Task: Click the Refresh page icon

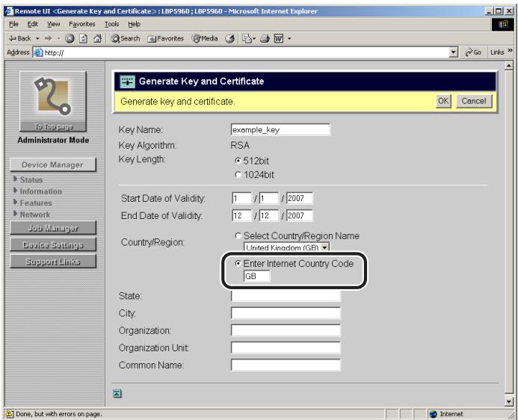Action: tap(83, 39)
